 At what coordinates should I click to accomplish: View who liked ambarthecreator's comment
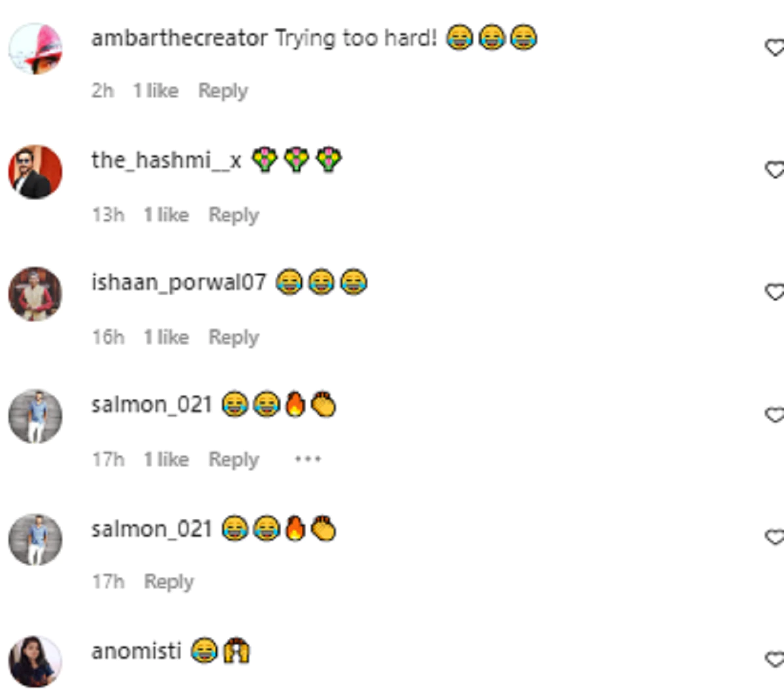pyautogui.click(x=155, y=90)
